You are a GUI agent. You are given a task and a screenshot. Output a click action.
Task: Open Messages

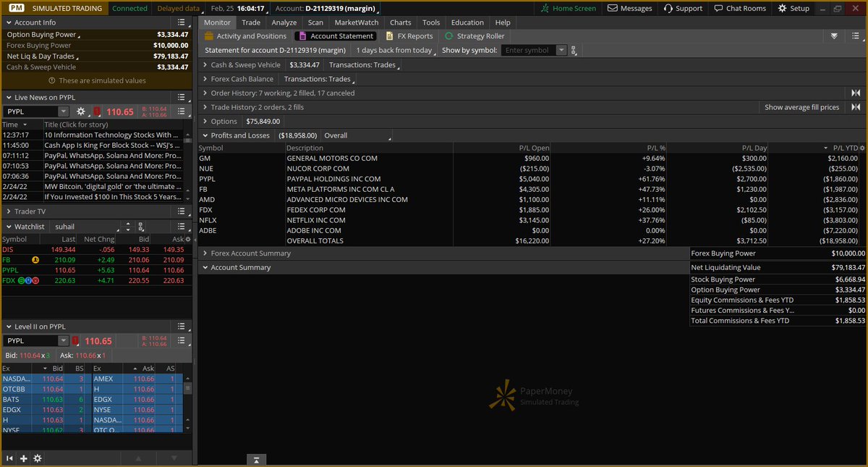pos(630,8)
